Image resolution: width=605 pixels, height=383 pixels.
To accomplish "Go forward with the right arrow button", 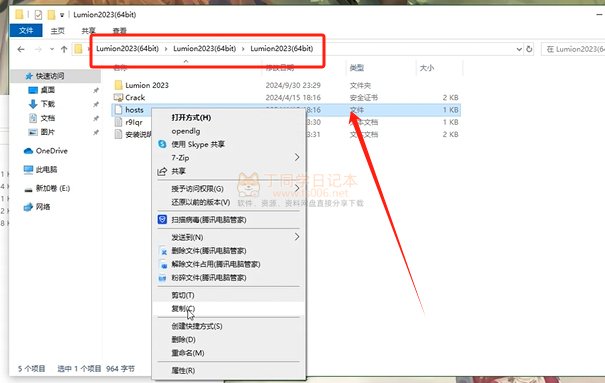I will tap(38, 49).
